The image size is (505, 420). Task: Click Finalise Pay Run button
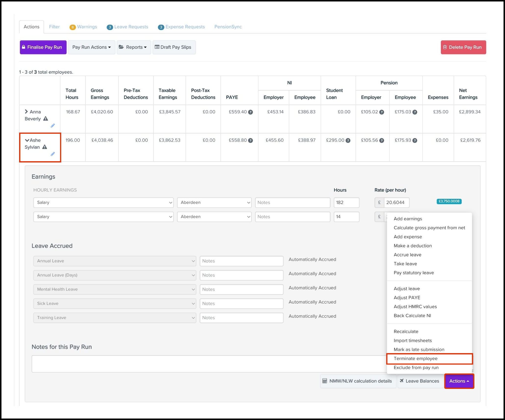[43, 47]
